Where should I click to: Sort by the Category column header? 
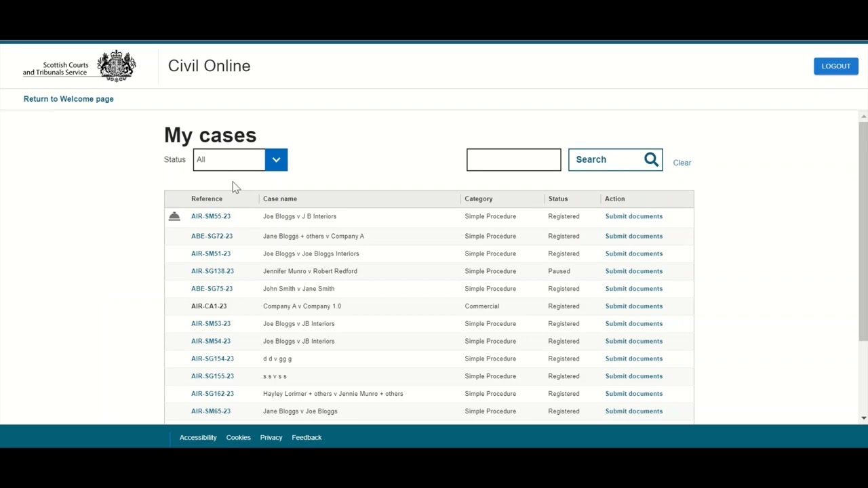[x=479, y=199]
